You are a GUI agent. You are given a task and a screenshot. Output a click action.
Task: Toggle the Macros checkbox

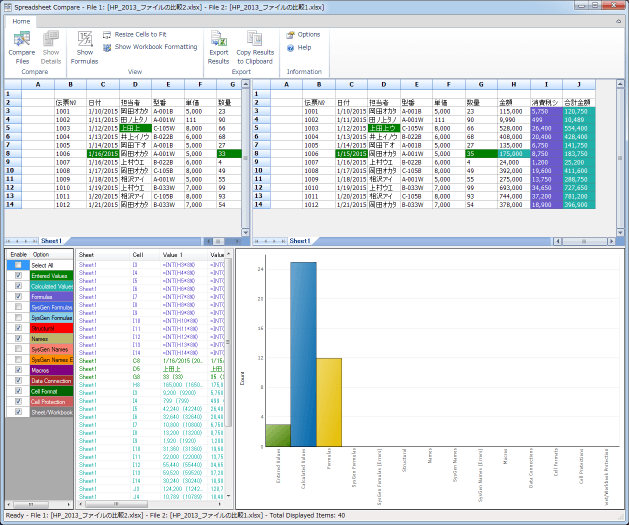[x=17, y=369]
